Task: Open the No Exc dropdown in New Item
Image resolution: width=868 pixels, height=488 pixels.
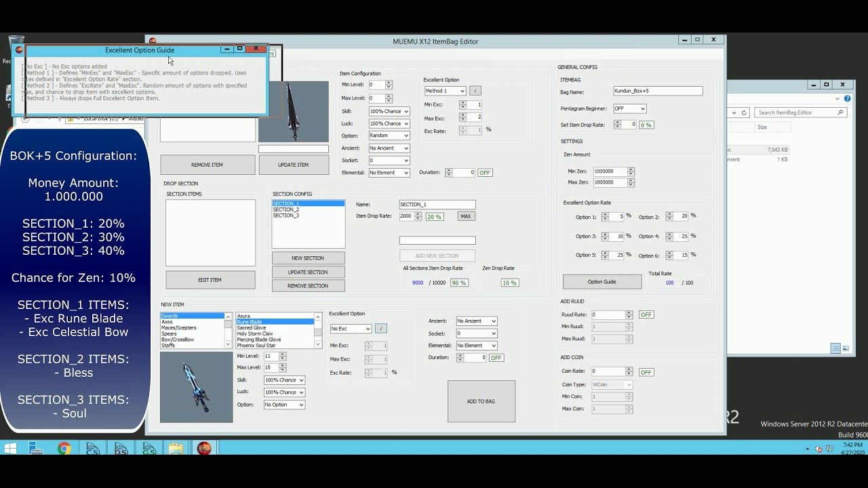Action: coord(351,329)
